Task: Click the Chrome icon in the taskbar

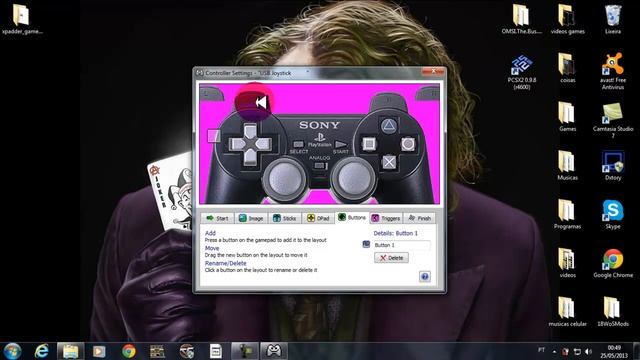Action: click(x=129, y=351)
